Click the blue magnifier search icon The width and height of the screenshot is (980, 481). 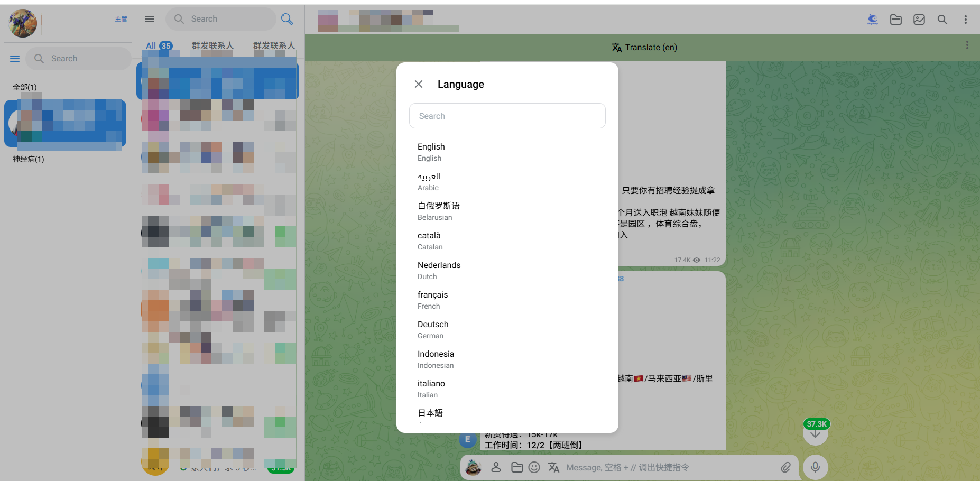click(287, 19)
